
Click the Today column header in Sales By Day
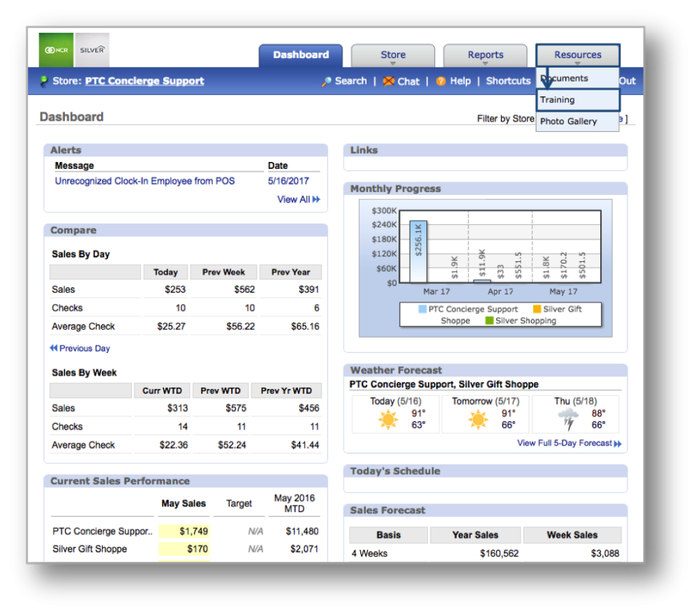165,272
